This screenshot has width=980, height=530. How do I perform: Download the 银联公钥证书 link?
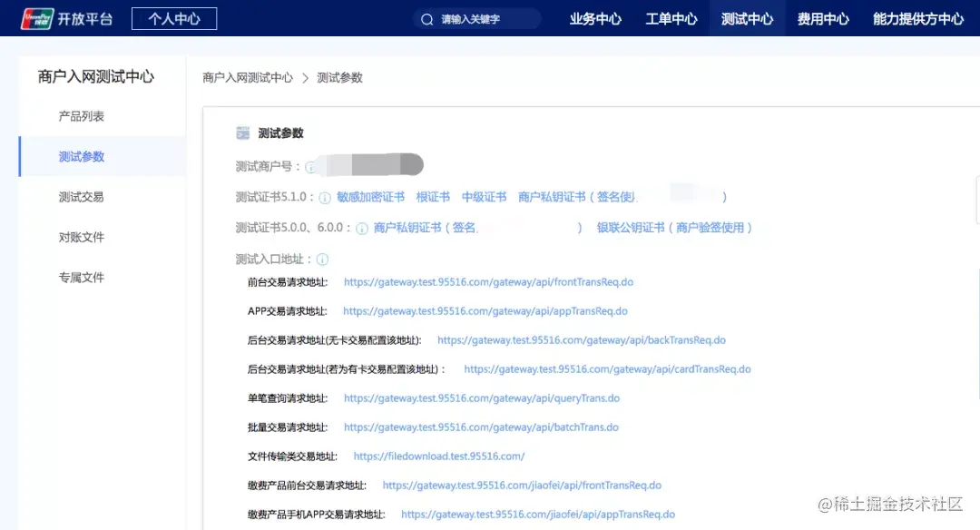pos(674,228)
